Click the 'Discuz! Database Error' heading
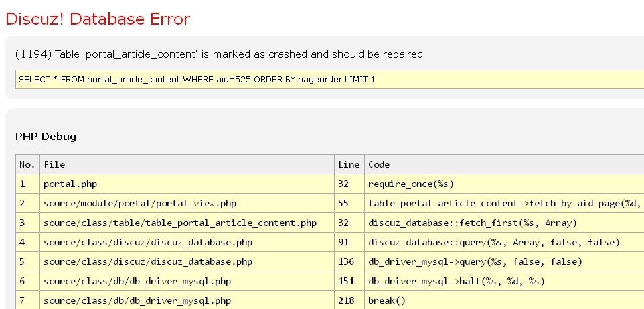The width and height of the screenshot is (644, 309). (x=98, y=19)
